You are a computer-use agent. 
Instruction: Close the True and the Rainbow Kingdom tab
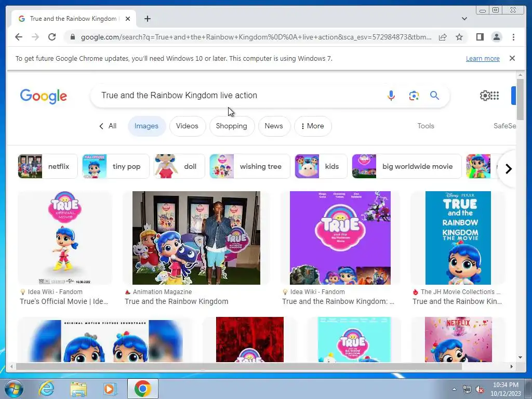[128, 19]
